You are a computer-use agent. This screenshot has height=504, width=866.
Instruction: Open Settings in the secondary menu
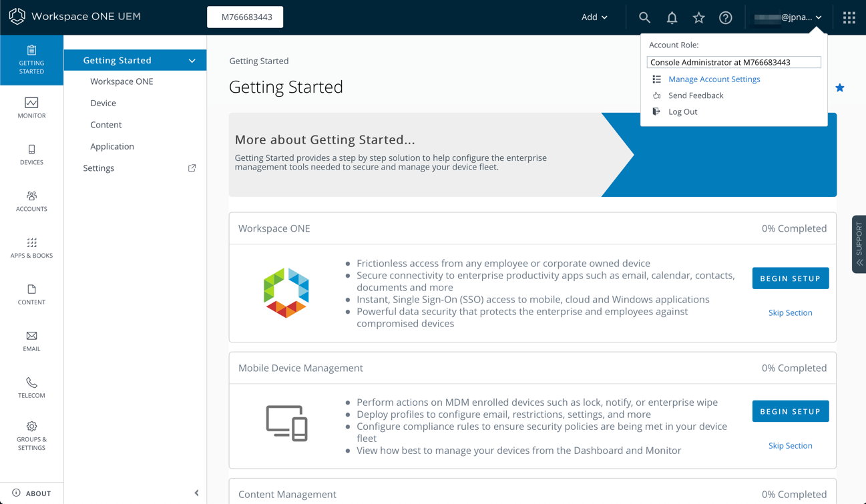[99, 168]
